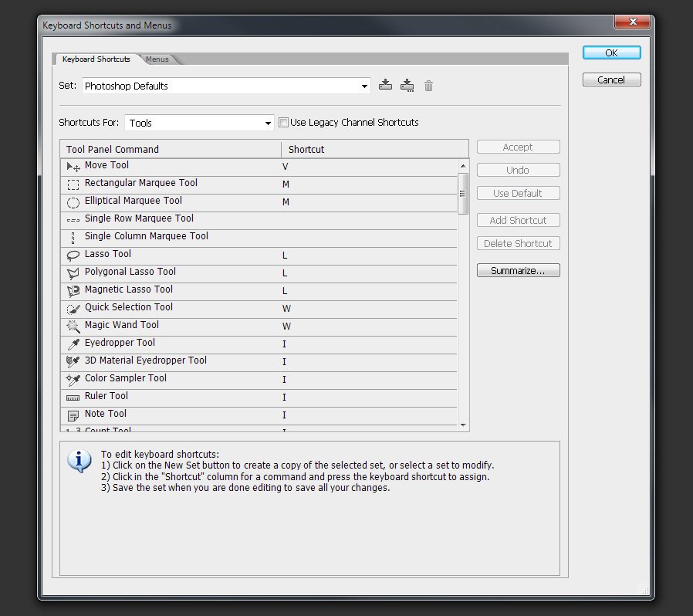Select the Move Tool row label
This screenshot has width=693, height=616.
(106, 165)
